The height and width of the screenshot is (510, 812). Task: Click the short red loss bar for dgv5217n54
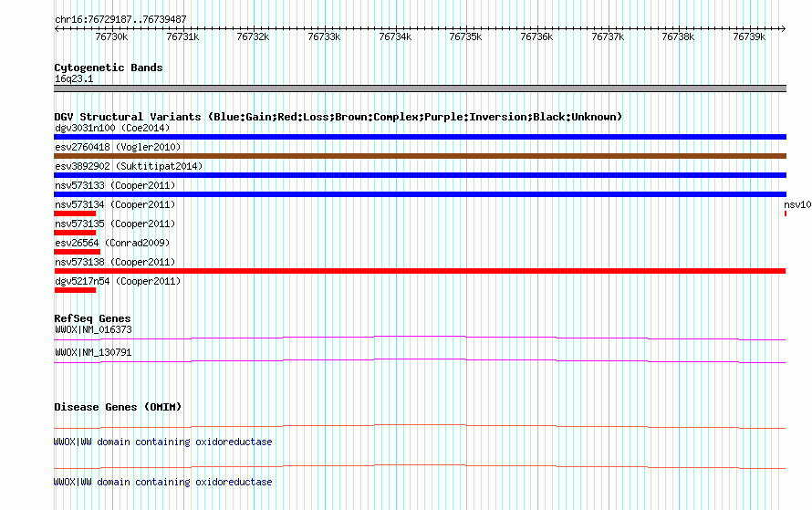point(75,290)
